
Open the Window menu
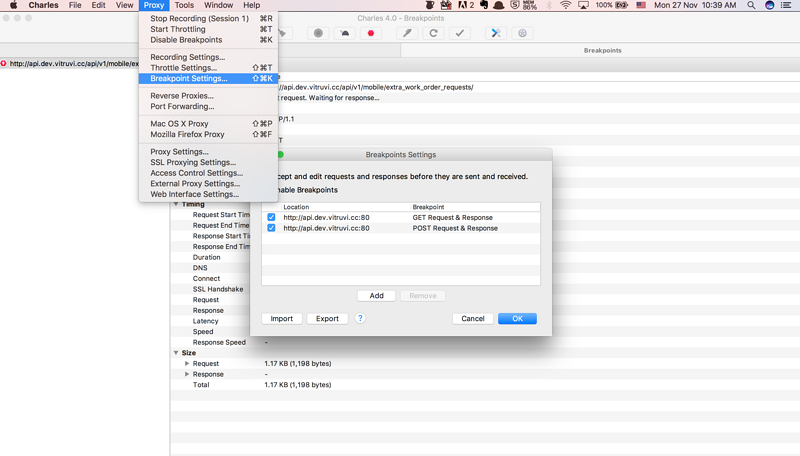coord(218,5)
